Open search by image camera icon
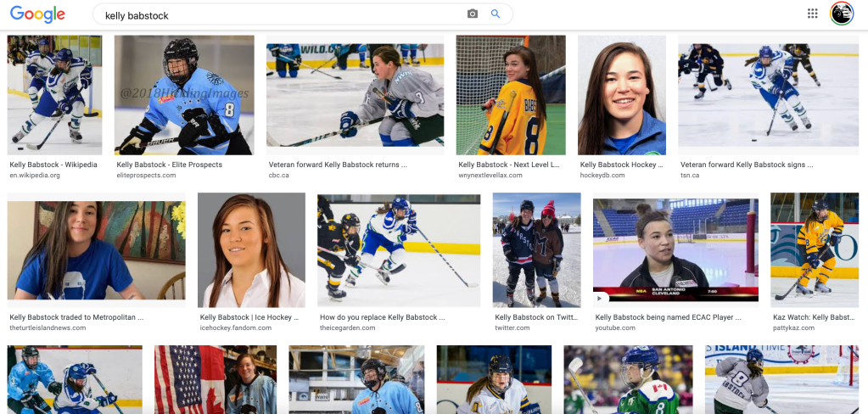This screenshot has width=868, height=414. (x=473, y=14)
